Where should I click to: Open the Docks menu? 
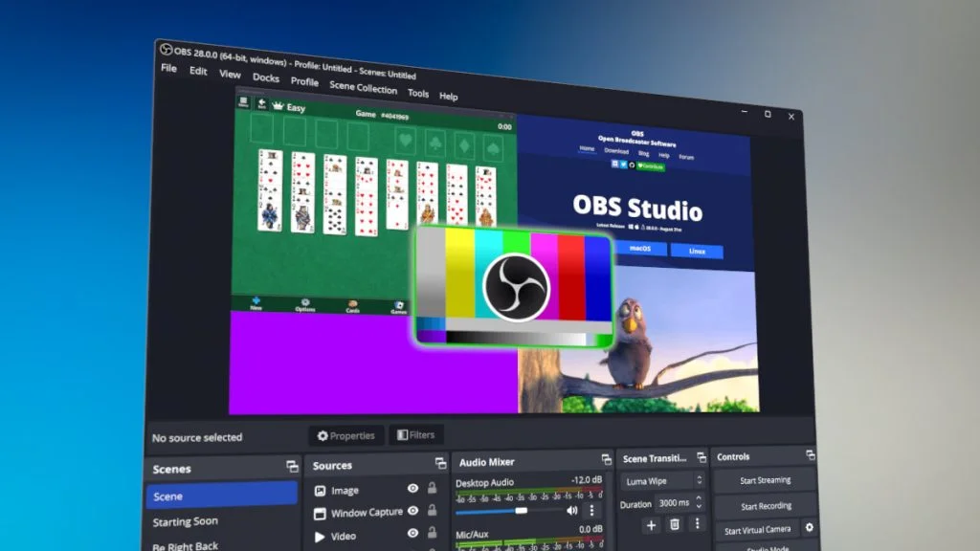coord(266,78)
